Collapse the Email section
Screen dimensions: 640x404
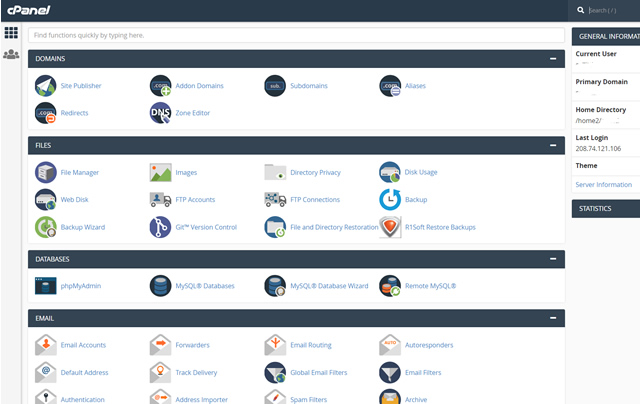553,318
